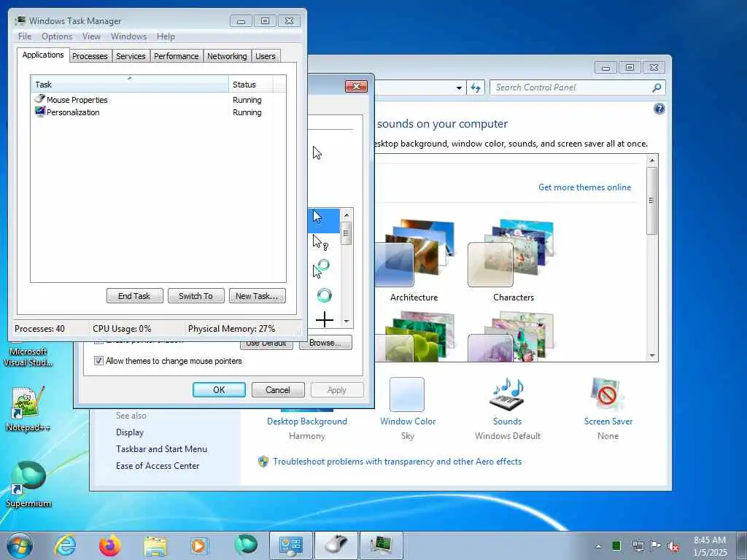Open the Options menu in Task Manager

click(x=57, y=36)
